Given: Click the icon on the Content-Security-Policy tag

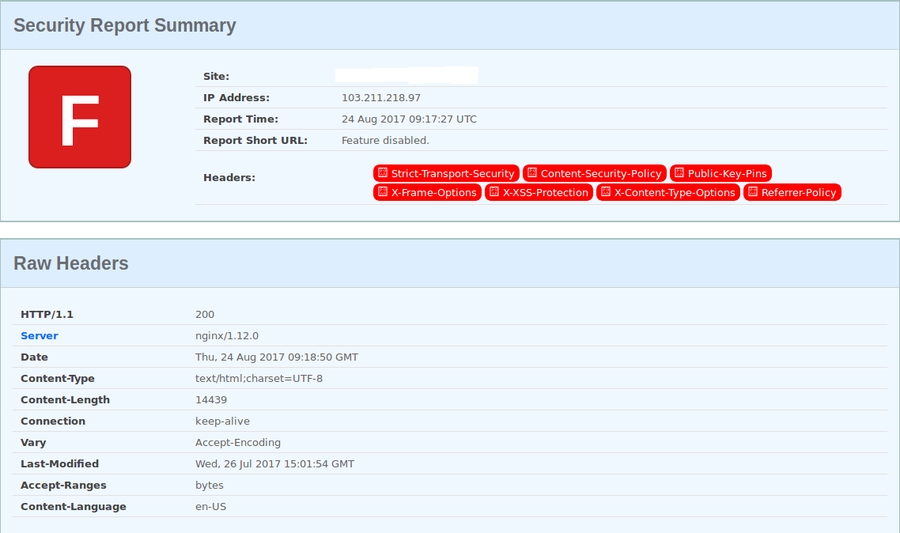Looking at the screenshot, I should pyautogui.click(x=532, y=173).
